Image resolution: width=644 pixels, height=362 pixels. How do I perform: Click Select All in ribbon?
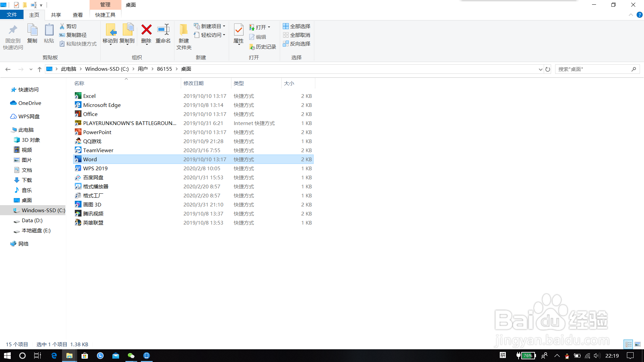click(x=297, y=26)
